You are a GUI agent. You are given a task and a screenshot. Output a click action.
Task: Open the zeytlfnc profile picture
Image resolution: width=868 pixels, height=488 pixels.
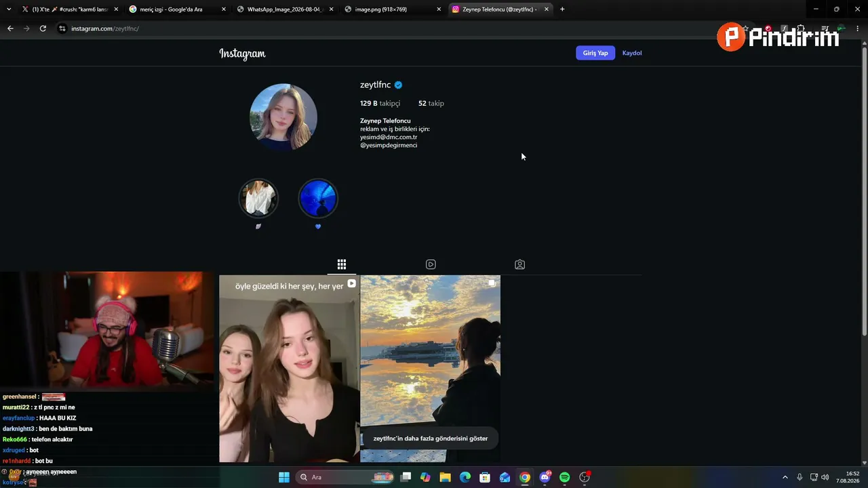283,117
